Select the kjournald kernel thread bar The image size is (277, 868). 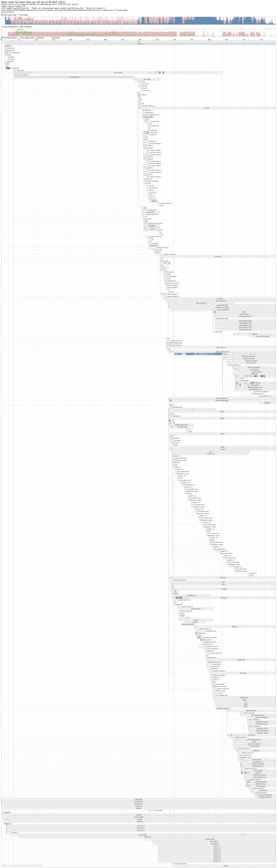coord(143,835)
